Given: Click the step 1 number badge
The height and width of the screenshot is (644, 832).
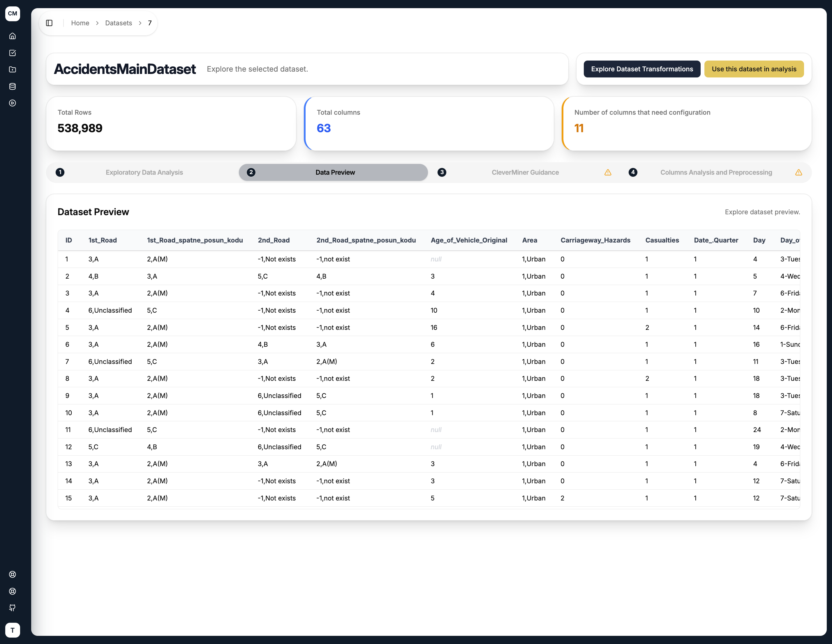Looking at the screenshot, I should [x=60, y=172].
